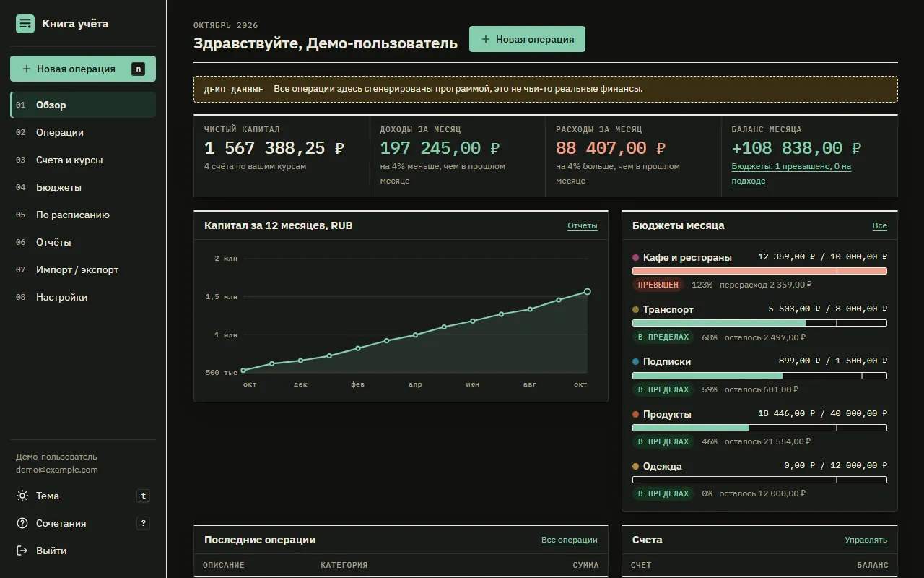Click the 't' shortcut badge next to Тема
The height and width of the screenshot is (578, 924).
[143, 496]
